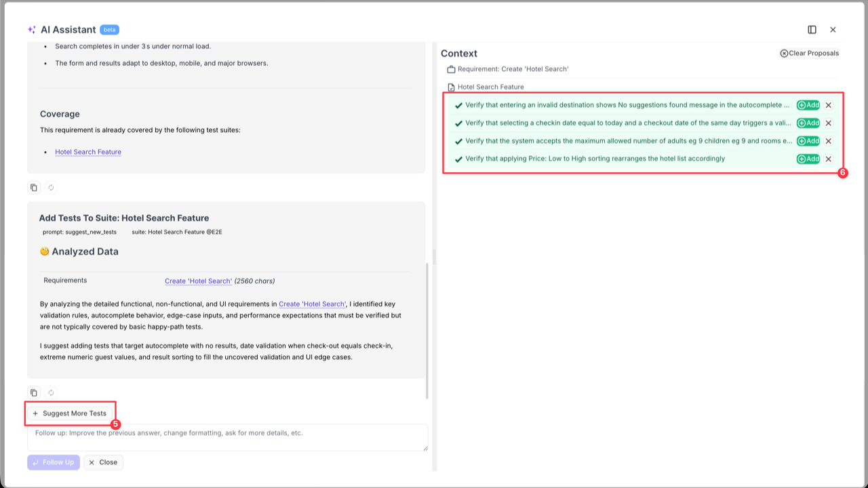
Task: Click the document icon beside Hotel Search Feature
Action: tap(452, 87)
